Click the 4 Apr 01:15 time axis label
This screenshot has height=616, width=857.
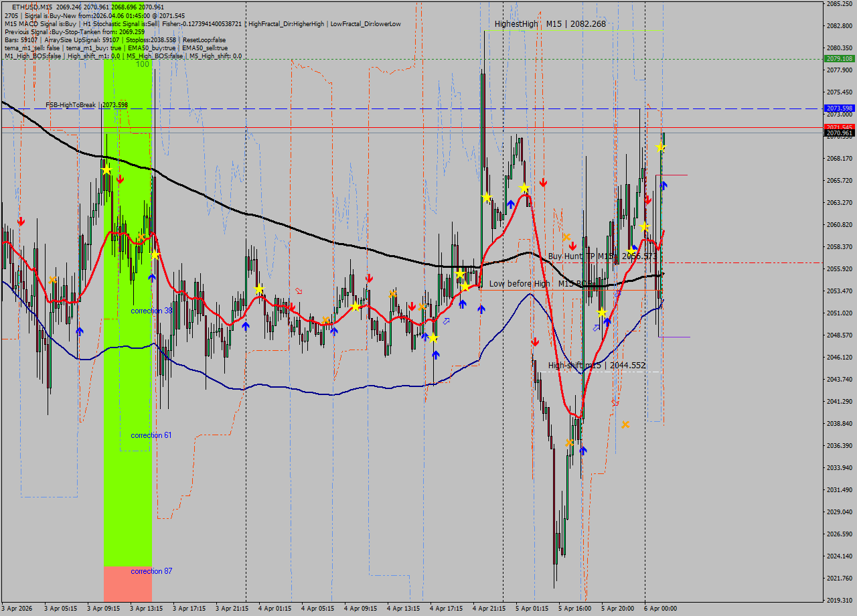click(275, 609)
